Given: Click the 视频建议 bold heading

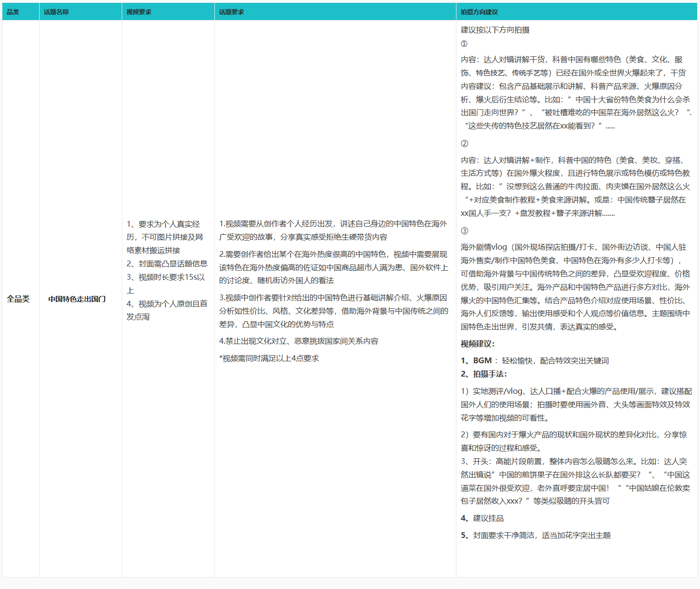Looking at the screenshot, I should tap(477, 344).
